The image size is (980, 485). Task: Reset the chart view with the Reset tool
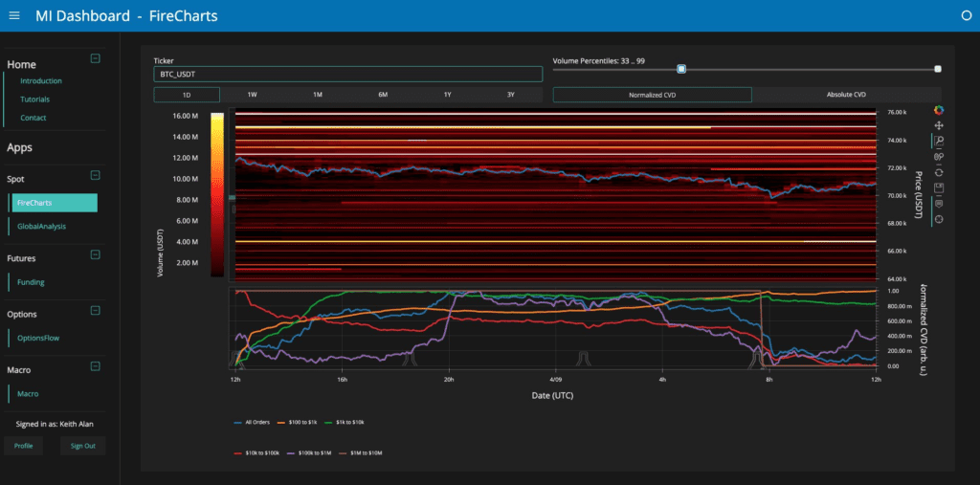(939, 171)
